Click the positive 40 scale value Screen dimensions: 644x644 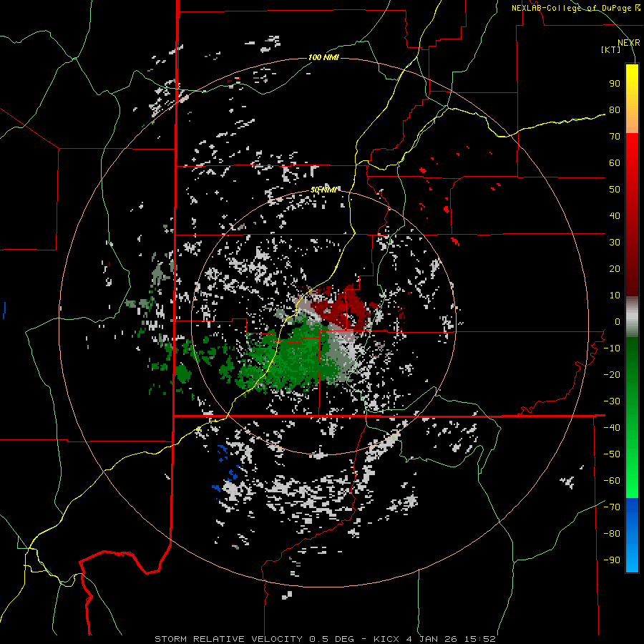click(615, 215)
